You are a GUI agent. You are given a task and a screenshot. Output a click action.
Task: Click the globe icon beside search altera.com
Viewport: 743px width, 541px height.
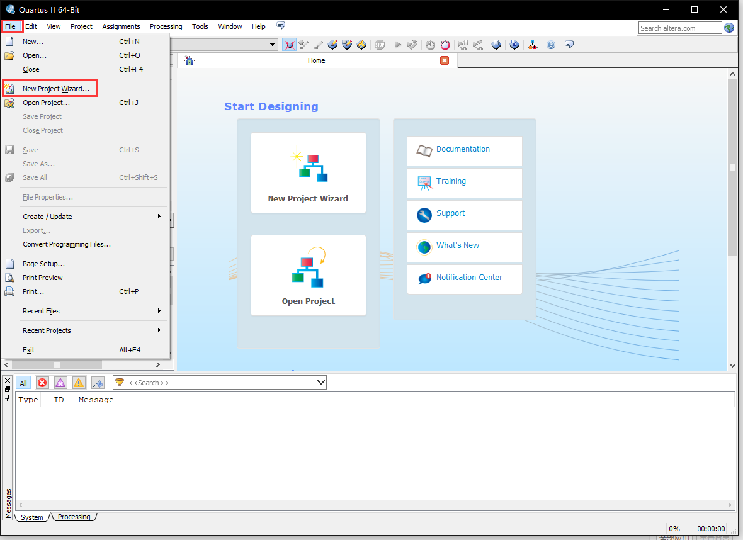(x=729, y=28)
